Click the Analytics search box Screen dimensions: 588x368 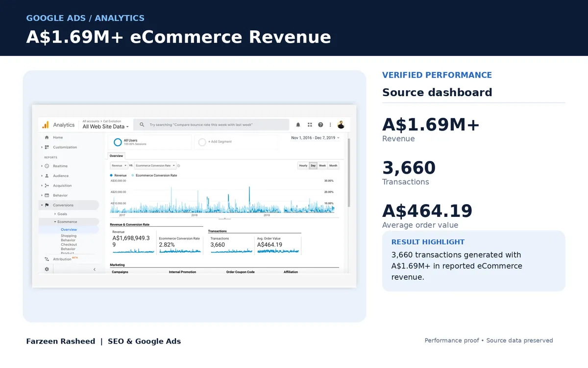tap(211, 125)
